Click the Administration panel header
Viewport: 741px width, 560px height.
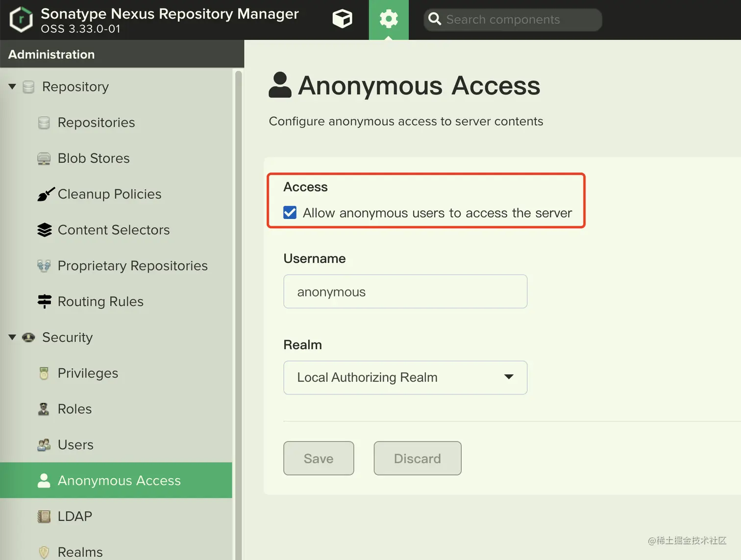[x=122, y=54]
